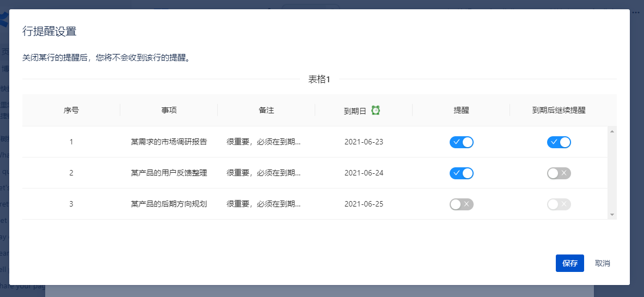Turn off 提醒 toggle for row 1
Screen dimensions: 644x297
point(461,142)
